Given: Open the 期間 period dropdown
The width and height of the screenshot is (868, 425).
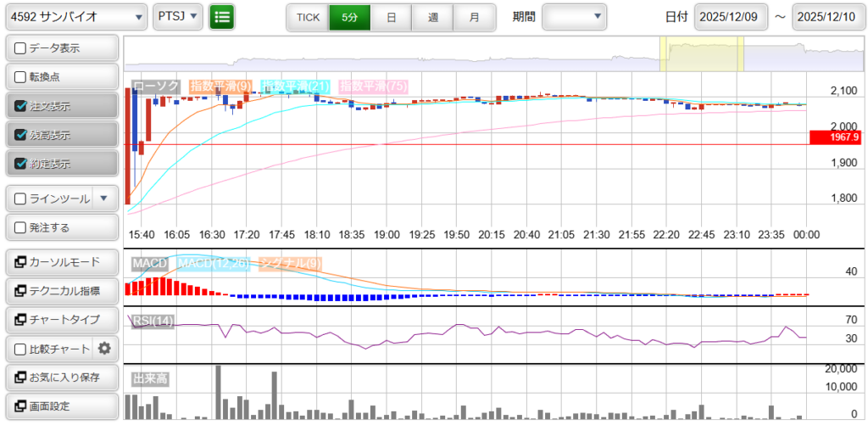Looking at the screenshot, I should (x=574, y=16).
